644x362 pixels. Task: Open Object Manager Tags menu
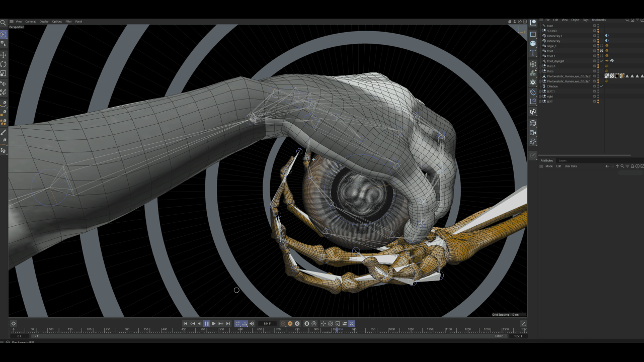coord(586,20)
